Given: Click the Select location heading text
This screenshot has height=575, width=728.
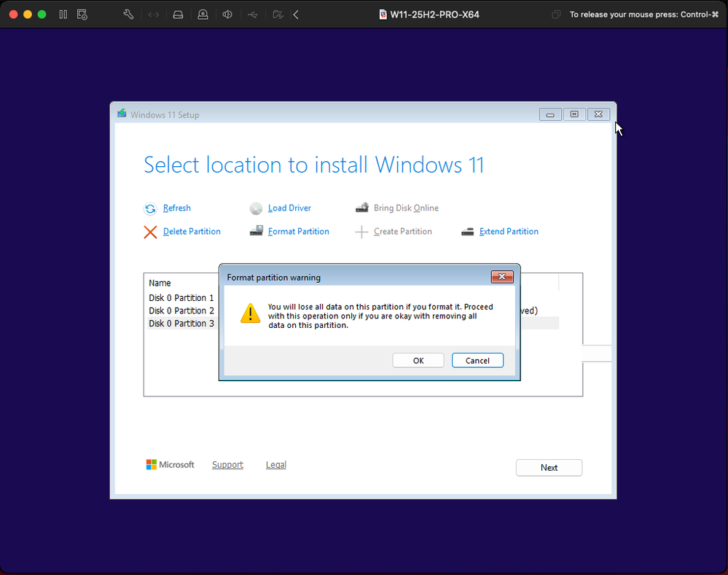Looking at the screenshot, I should pyautogui.click(x=314, y=165).
